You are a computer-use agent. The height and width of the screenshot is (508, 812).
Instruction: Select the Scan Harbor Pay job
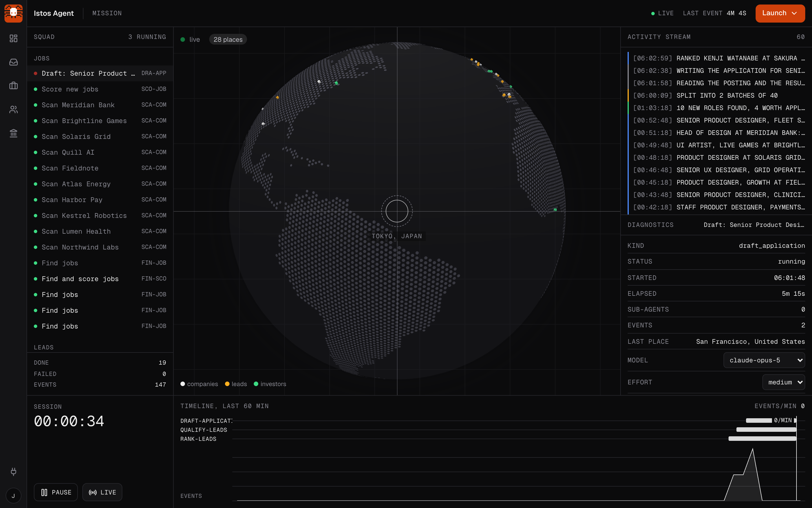pos(100,200)
